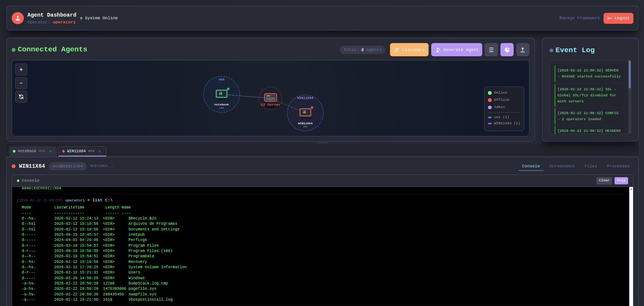Image resolution: width=644 pixels, height=306 pixels.
Task: Clear the console output
Action: 604,181
